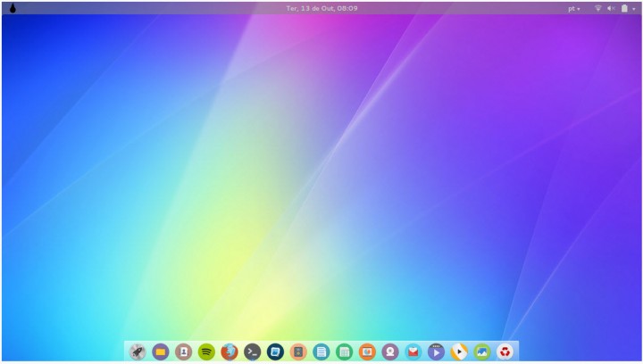
Task: Expand the system menu arrow beside battery
Action: (634, 9)
